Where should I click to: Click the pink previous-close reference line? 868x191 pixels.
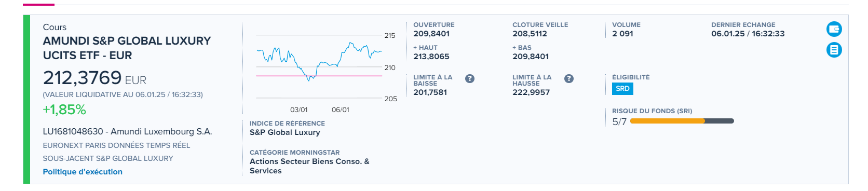click(319, 76)
